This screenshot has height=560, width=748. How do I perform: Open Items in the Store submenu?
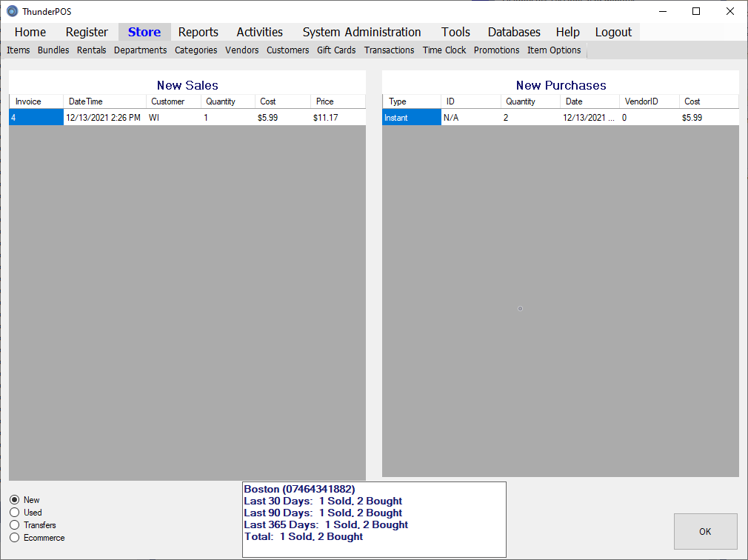(x=19, y=50)
